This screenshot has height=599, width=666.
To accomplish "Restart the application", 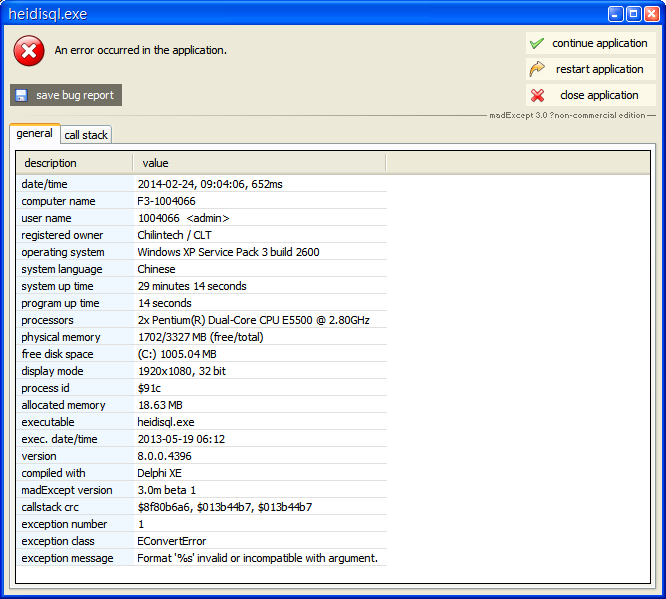I will click(x=591, y=69).
